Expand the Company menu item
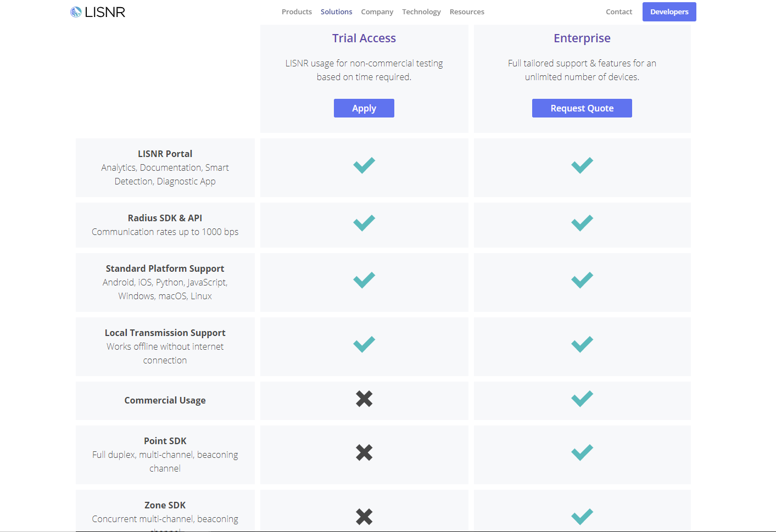The height and width of the screenshot is (532, 776). (377, 12)
